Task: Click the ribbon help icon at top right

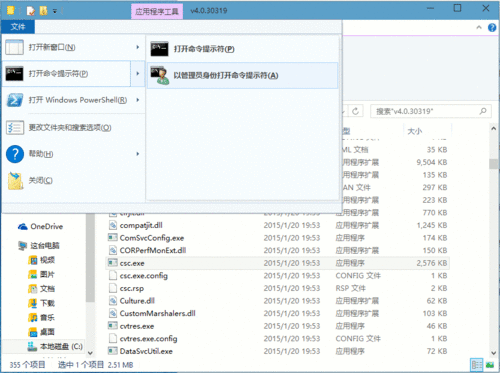Action: coord(492,28)
